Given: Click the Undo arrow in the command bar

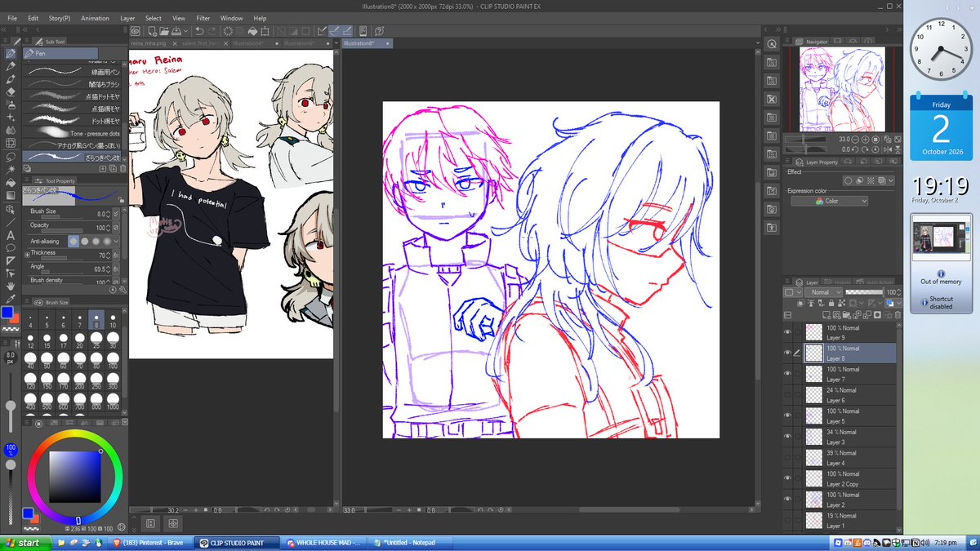Looking at the screenshot, I should pos(198,31).
